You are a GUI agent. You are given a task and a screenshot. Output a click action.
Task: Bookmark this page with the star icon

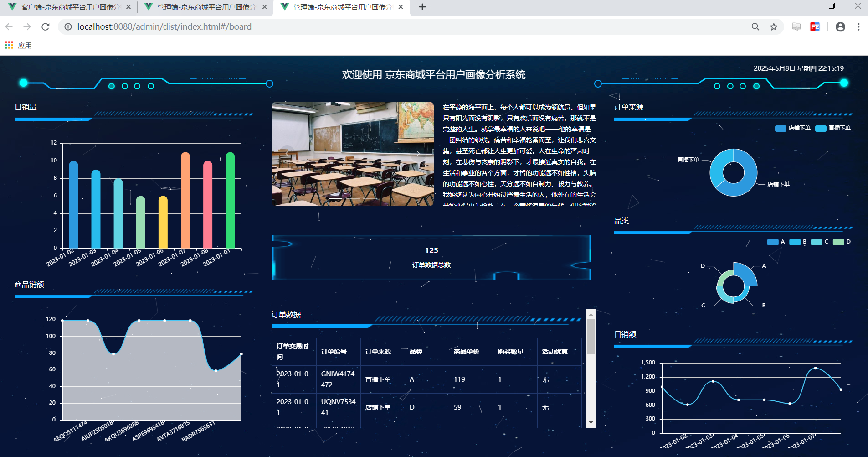[x=774, y=27]
